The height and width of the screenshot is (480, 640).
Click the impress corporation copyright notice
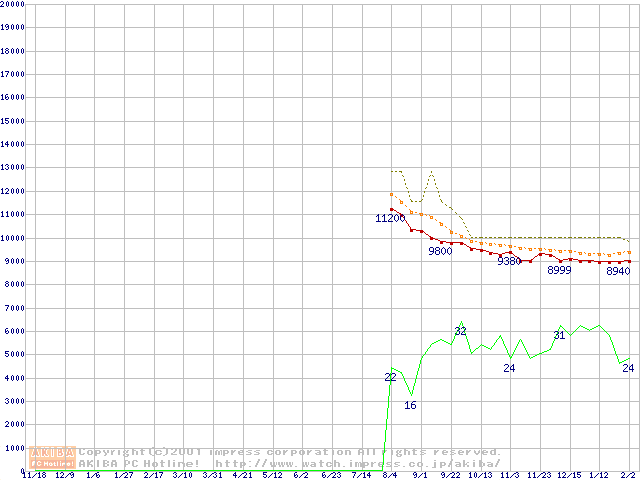pyautogui.click(x=290, y=452)
